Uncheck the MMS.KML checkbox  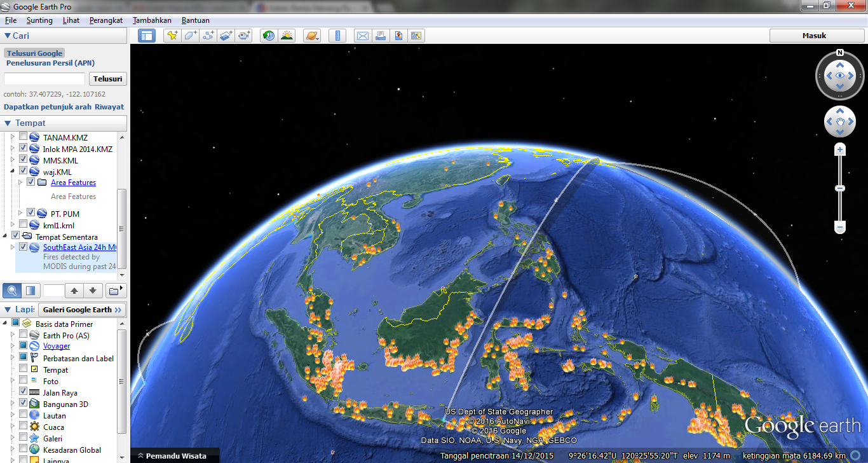tap(23, 160)
